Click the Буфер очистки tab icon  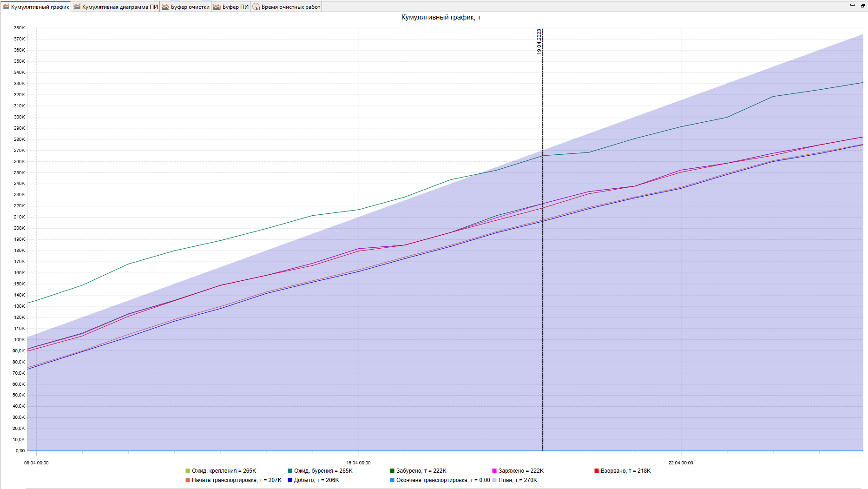pos(165,7)
